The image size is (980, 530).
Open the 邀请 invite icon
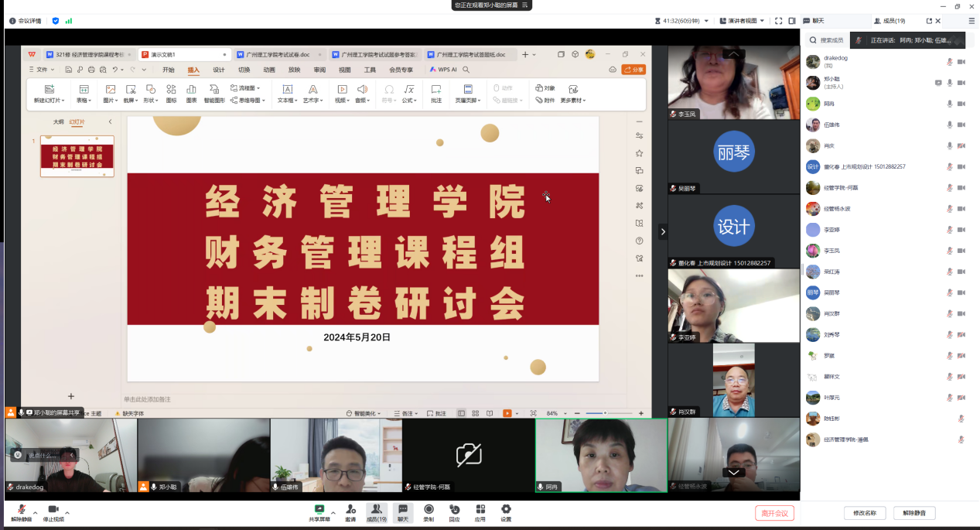(x=350, y=509)
